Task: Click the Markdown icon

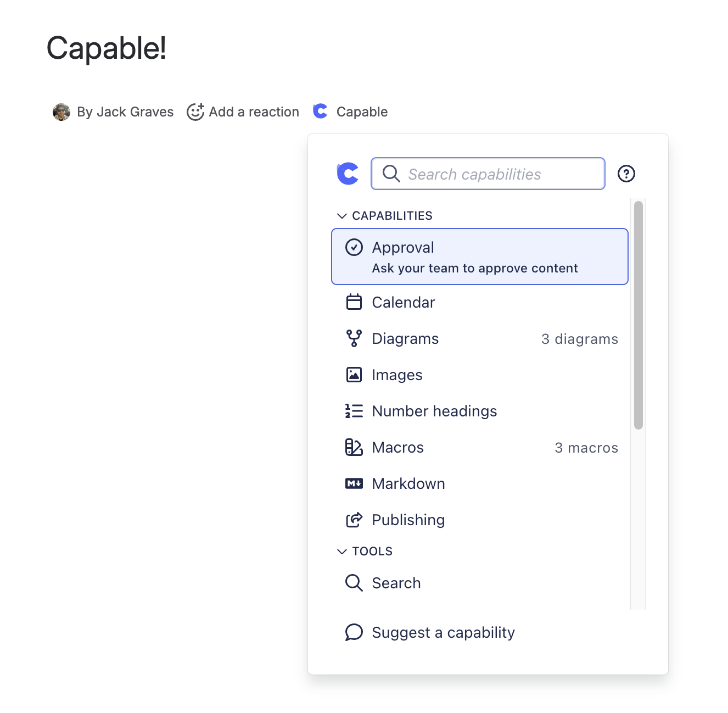Action: tap(354, 483)
